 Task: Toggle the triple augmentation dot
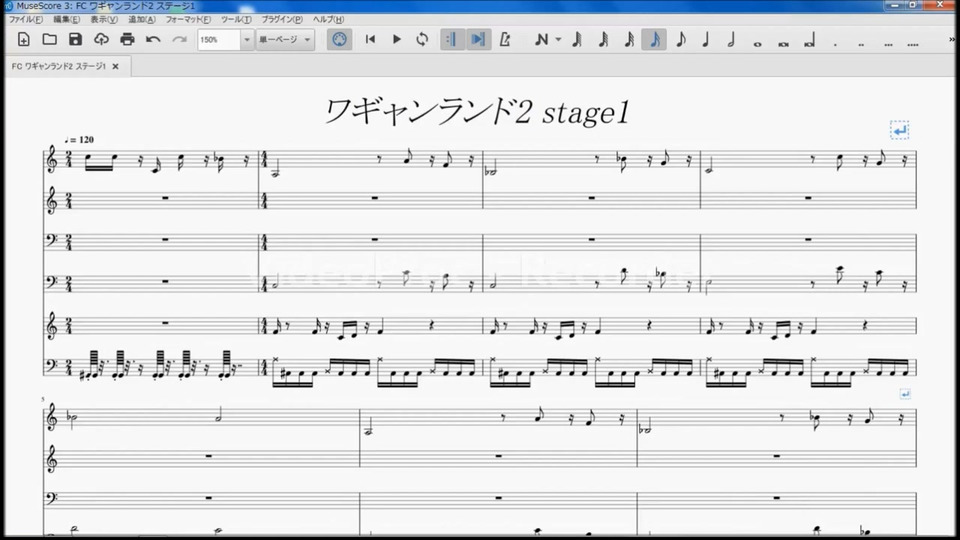pyautogui.click(x=888, y=43)
